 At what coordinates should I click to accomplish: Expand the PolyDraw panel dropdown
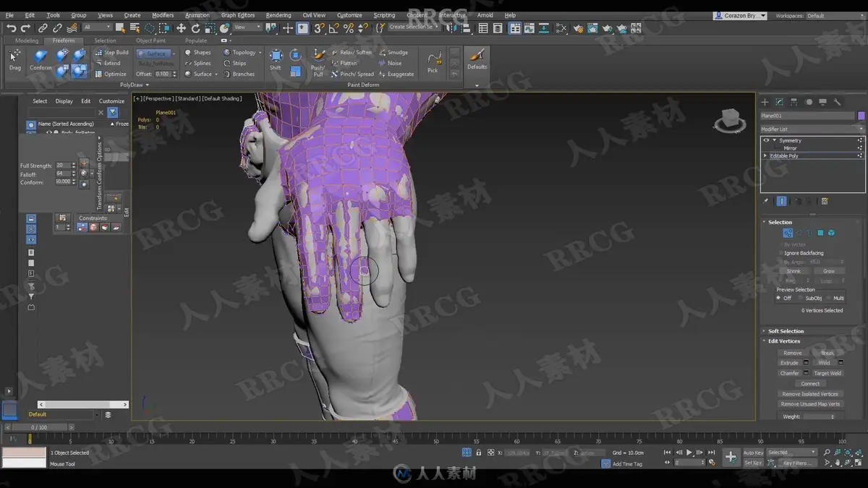[135, 85]
